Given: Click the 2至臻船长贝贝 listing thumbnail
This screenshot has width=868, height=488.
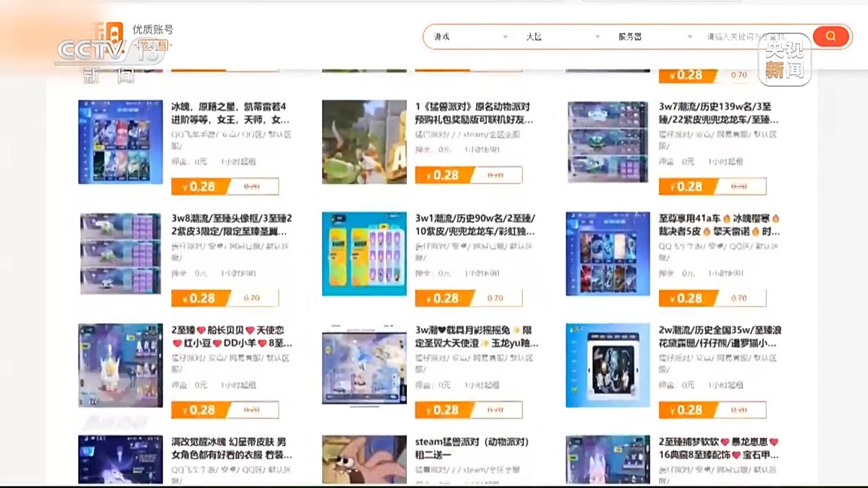Looking at the screenshot, I should pos(120,365).
